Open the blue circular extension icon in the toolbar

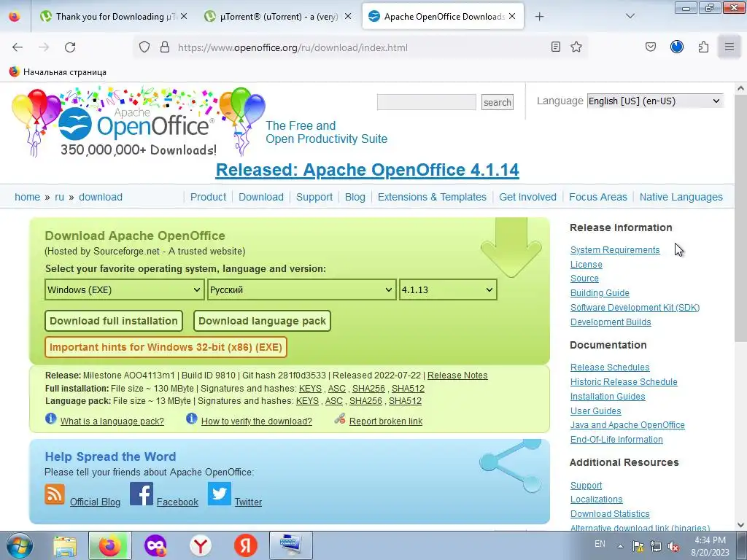pyautogui.click(x=677, y=47)
